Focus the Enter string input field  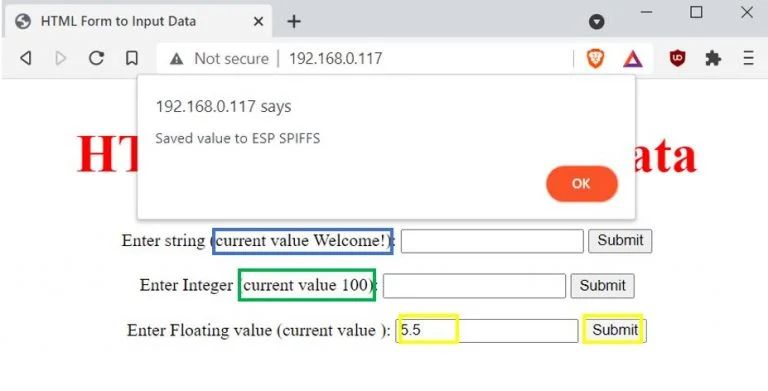pyautogui.click(x=492, y=241)
